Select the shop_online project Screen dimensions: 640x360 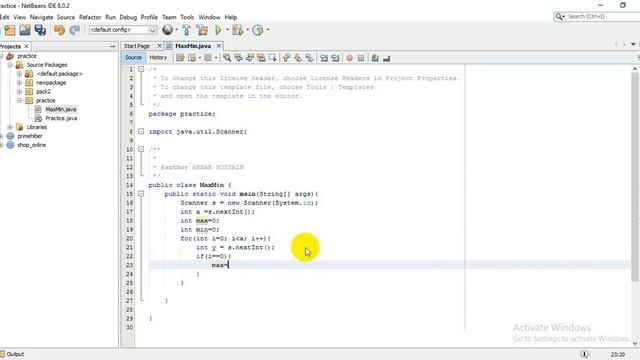pyautogui.click(x=31, y=145)
